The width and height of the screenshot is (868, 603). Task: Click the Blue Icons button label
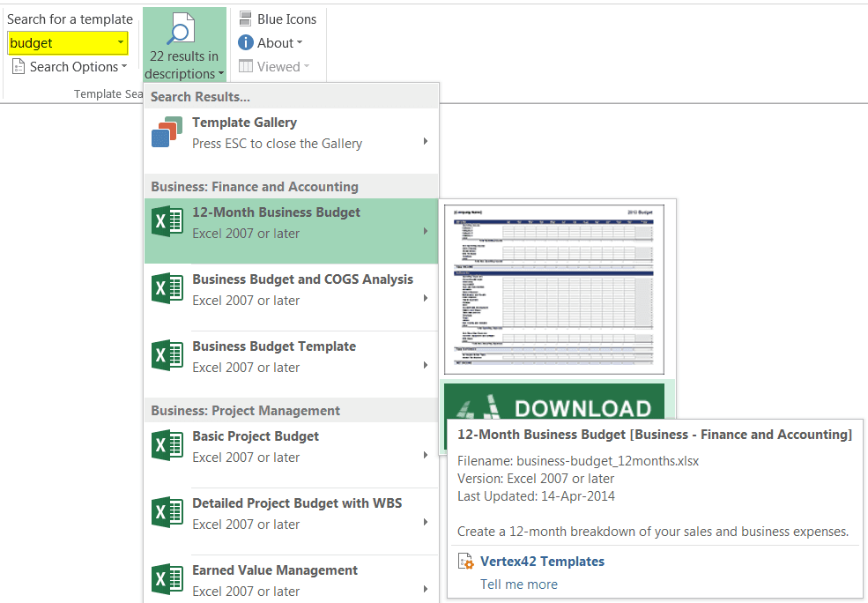(286, 19)
